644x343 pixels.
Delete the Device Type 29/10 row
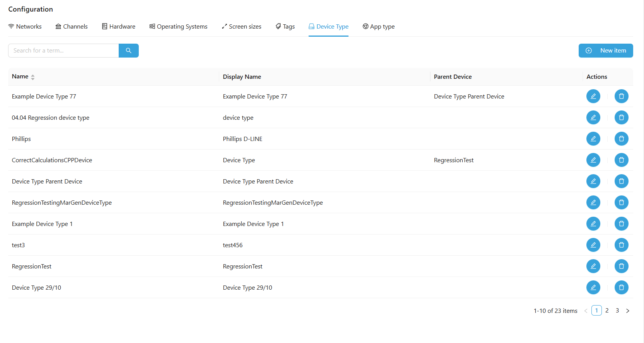pyautogui.click(x=621, y=287)
